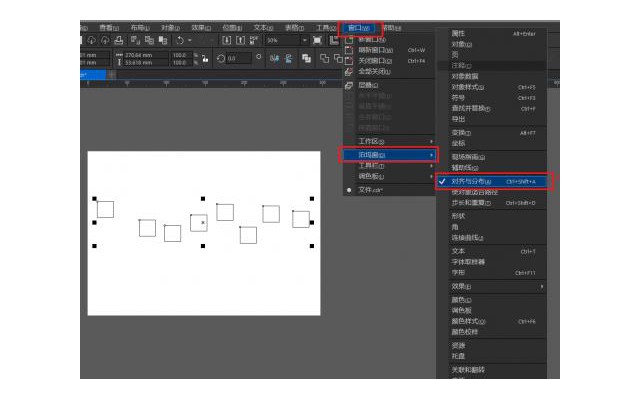Open the 字形 docker (Ctrl+F11)
The image size is (640, 400).
(x=492, y=273)
